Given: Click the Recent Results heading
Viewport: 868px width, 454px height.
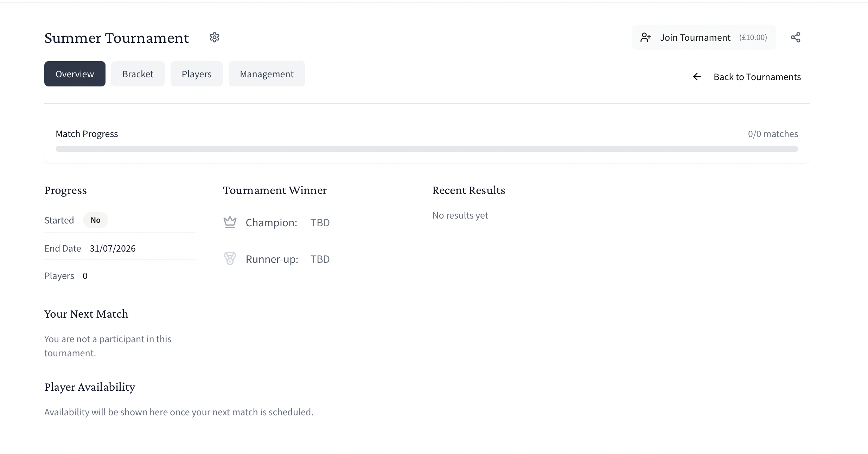Looking at the screenshot, I should pyautogui.click(x=469, y=190).
